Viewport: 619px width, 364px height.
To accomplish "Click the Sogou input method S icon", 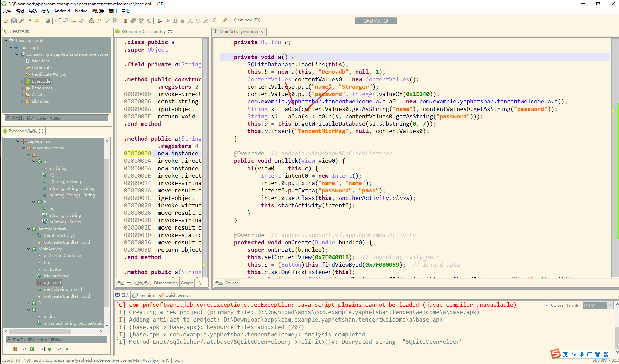I will [555, 354].
